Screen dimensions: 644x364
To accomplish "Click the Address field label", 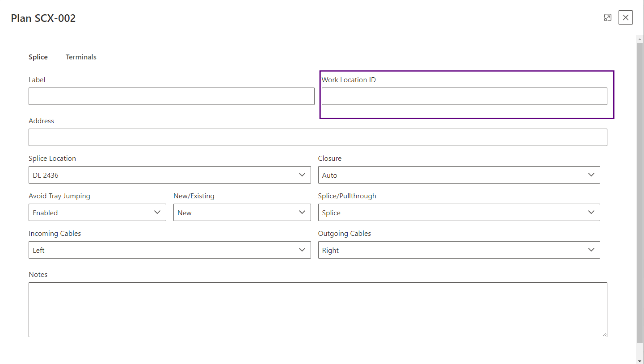I will (41, 121).
